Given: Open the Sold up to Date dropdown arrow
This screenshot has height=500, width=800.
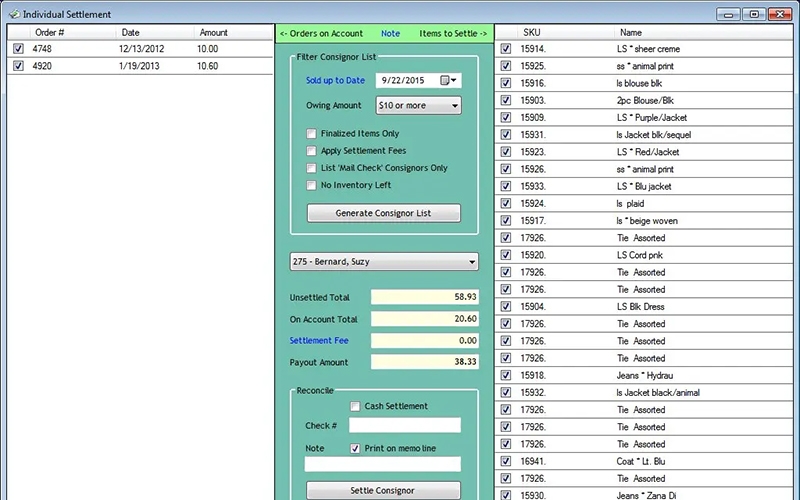Looking at the screenshot, I should click(x=456, y=80).
